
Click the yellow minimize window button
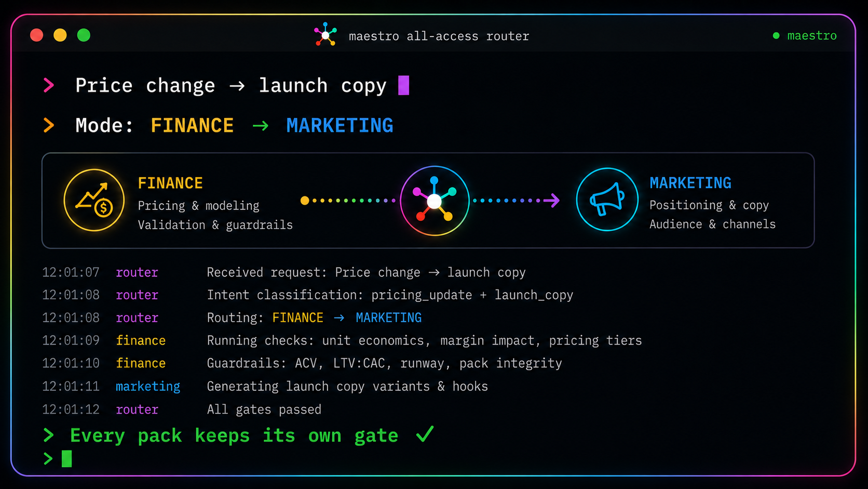tap(60, 35)
